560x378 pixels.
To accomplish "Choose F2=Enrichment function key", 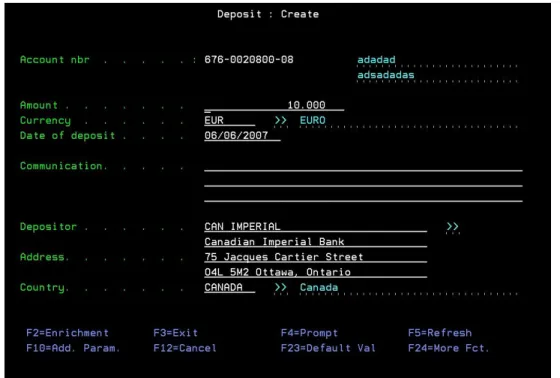I will pos(68,333).
